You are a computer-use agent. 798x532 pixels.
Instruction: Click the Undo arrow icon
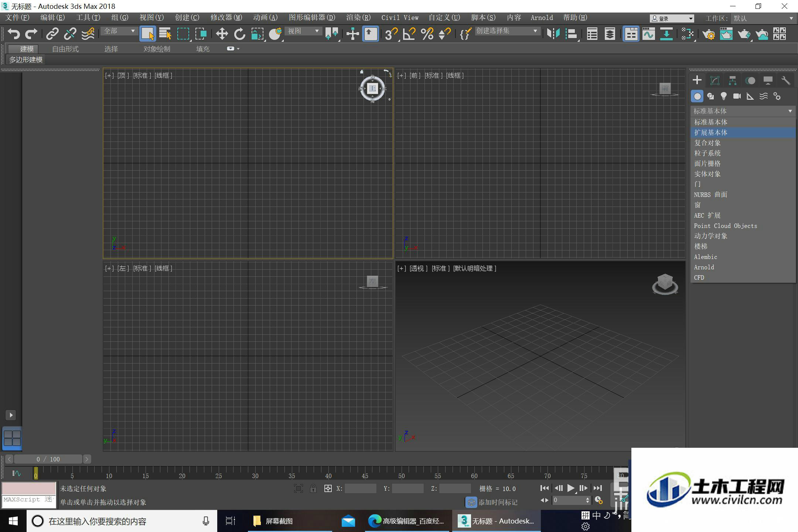(x=14, y=34)
